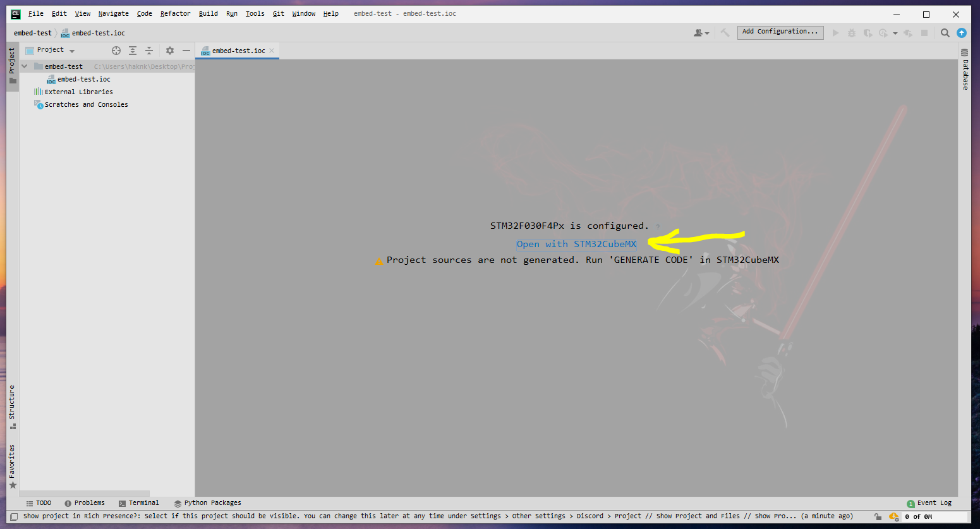Click the Stop square icon
This screenshot has height=529, width=980.
click(924, 33)
